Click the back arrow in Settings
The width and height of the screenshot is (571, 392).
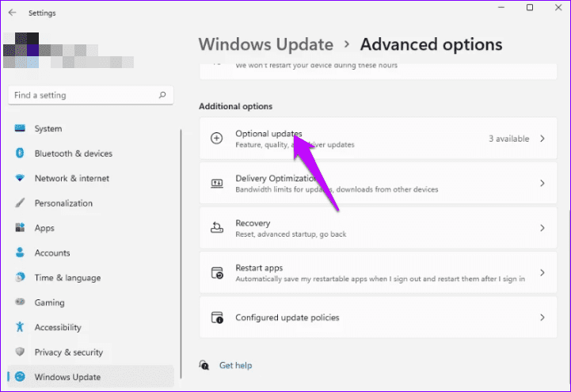point(12,13)
